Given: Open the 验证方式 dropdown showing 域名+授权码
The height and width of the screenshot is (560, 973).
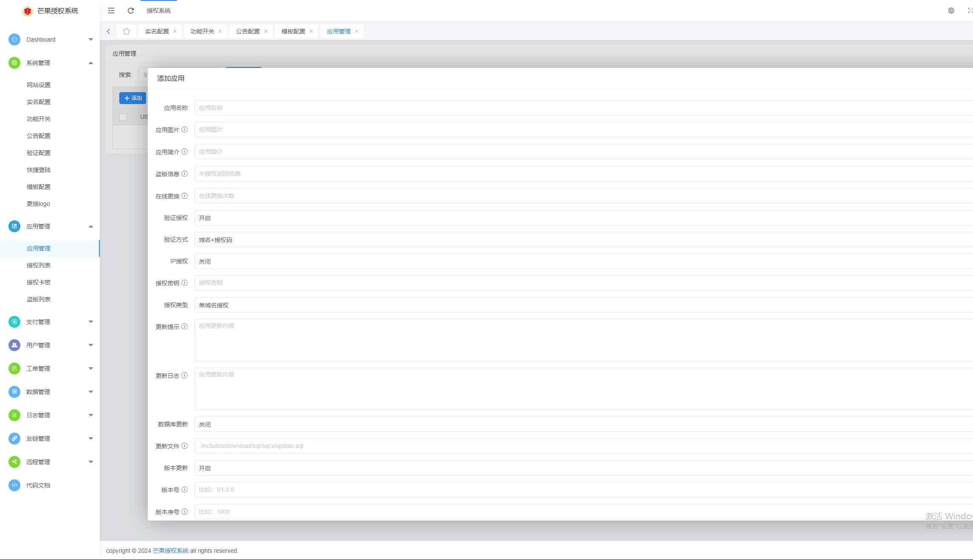Looking at the screenshot, I should 582,240.
